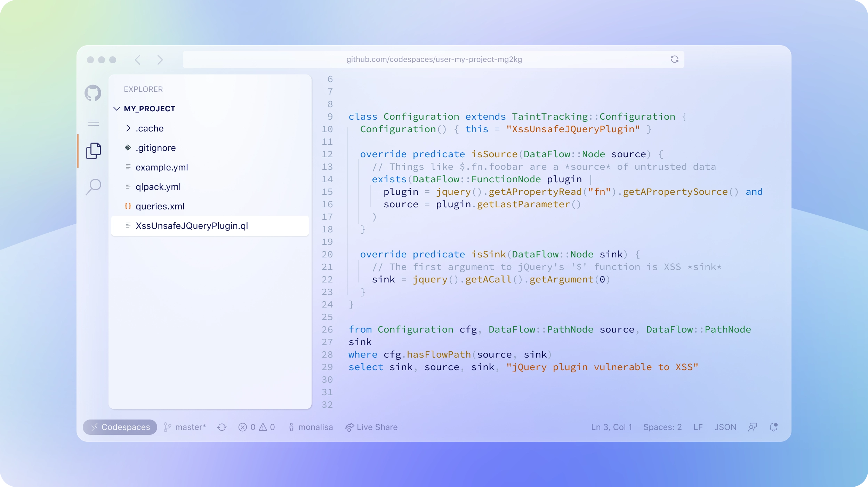The image size is (868, 487).
Task: Click the .cache folder name
Action: [x=150, y=128]
